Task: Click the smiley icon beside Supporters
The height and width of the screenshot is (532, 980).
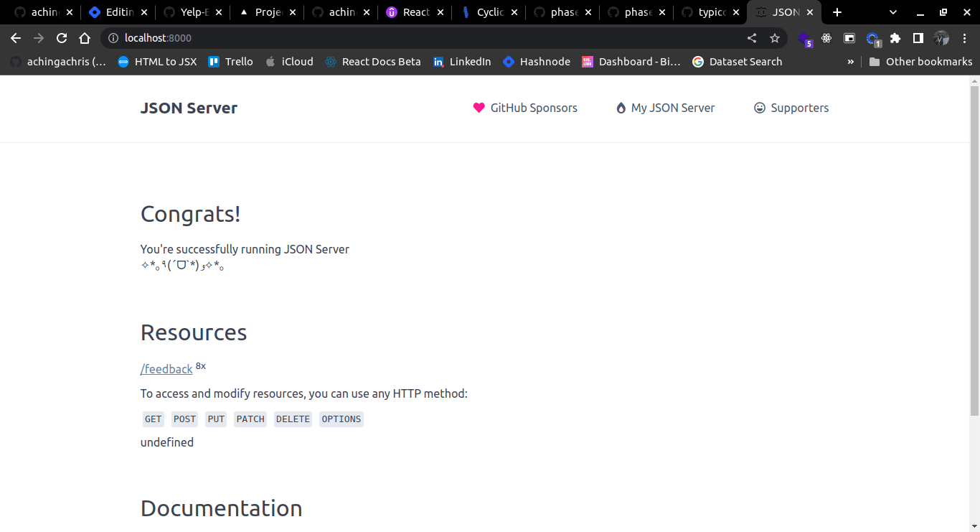Action: point(760,108)
